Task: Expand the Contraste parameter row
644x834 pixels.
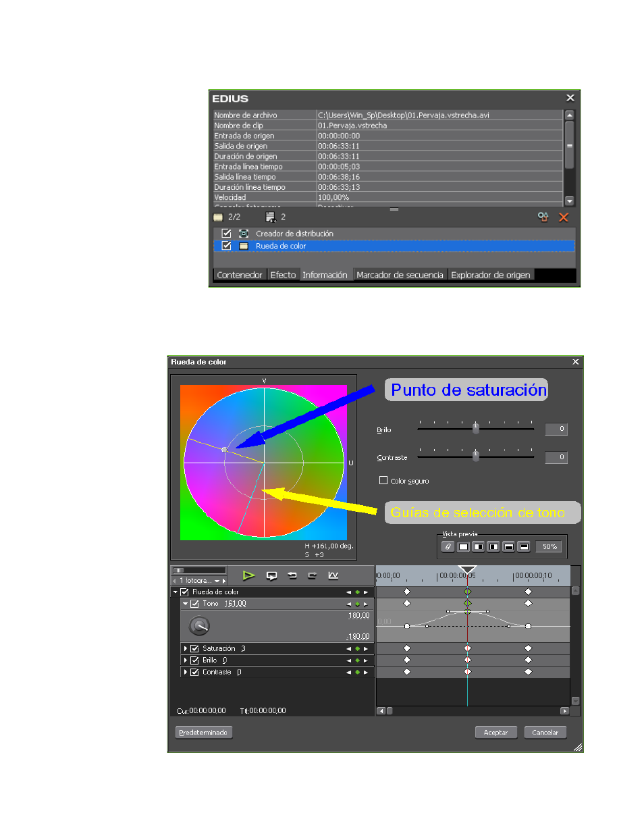Action: point(186,672)
